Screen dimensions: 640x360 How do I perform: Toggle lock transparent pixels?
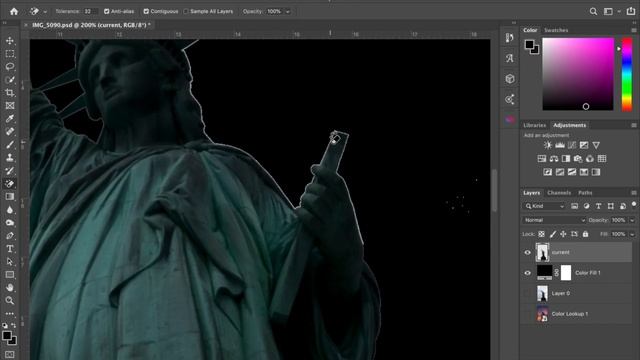click(541, 234)
